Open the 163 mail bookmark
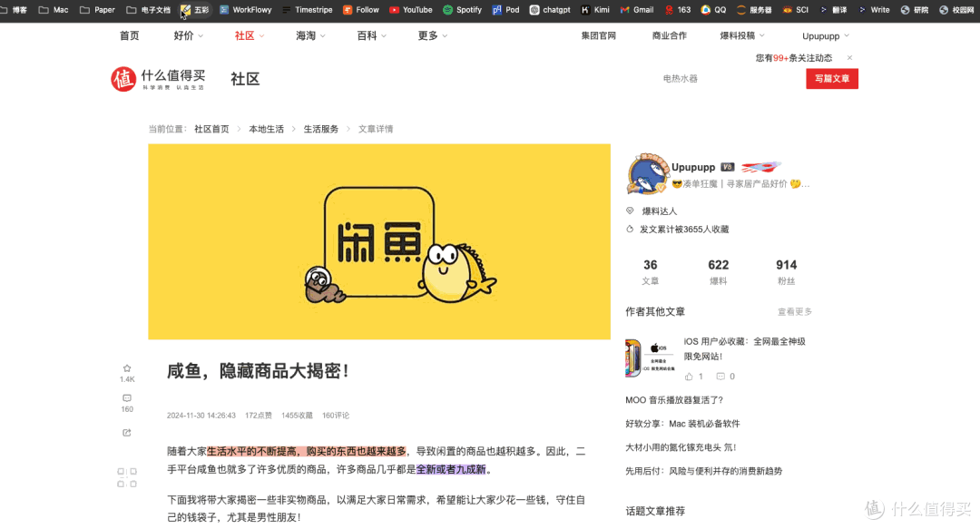This screenshot has width=980, height=529. click(x=678, y=10)
